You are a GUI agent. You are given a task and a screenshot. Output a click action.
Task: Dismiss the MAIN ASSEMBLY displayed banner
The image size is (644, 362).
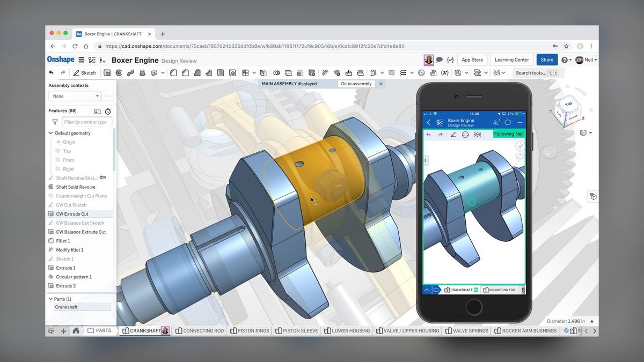tap(381, 84)
